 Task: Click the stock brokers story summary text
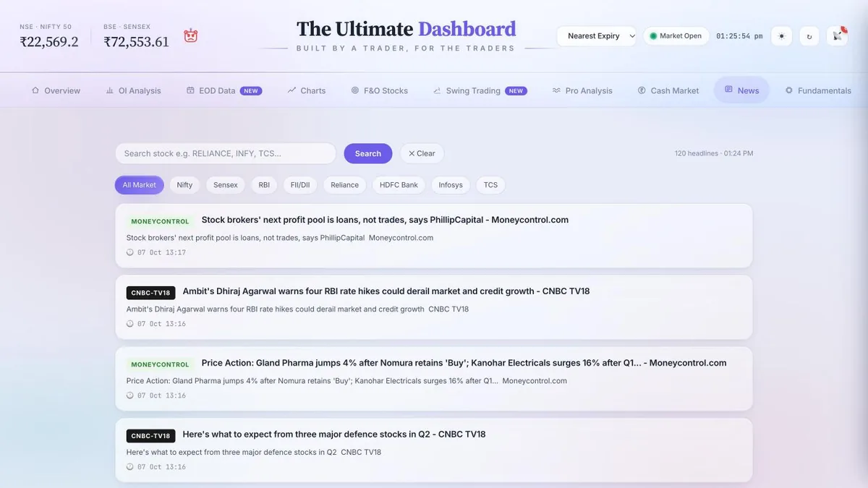click(x=280, y=238)
